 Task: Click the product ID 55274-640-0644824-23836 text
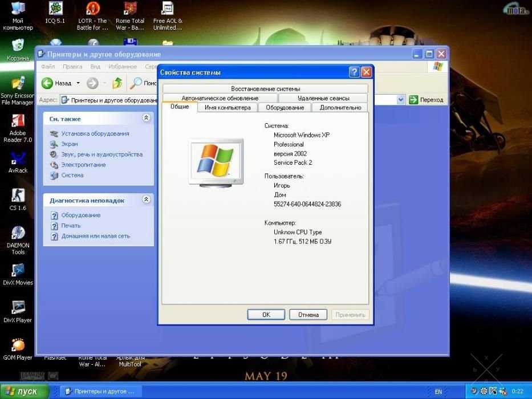pyautogui.click(x=307, y=204)
